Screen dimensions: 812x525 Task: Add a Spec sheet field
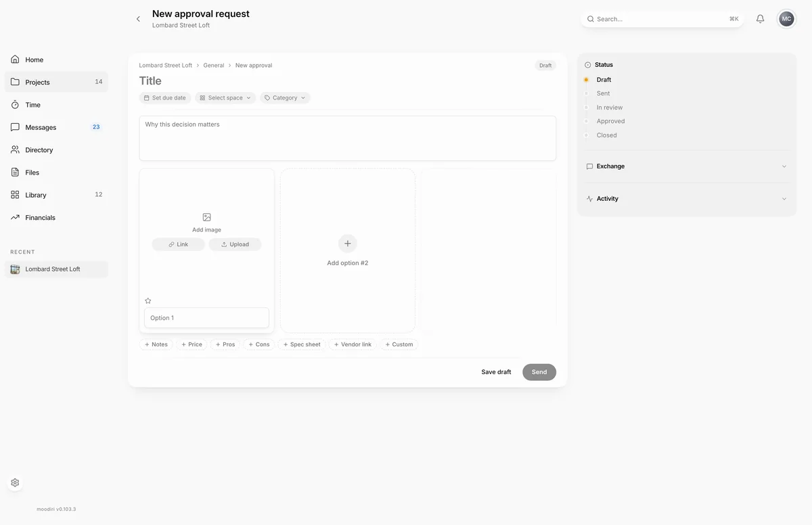click(x=302, y=344)
